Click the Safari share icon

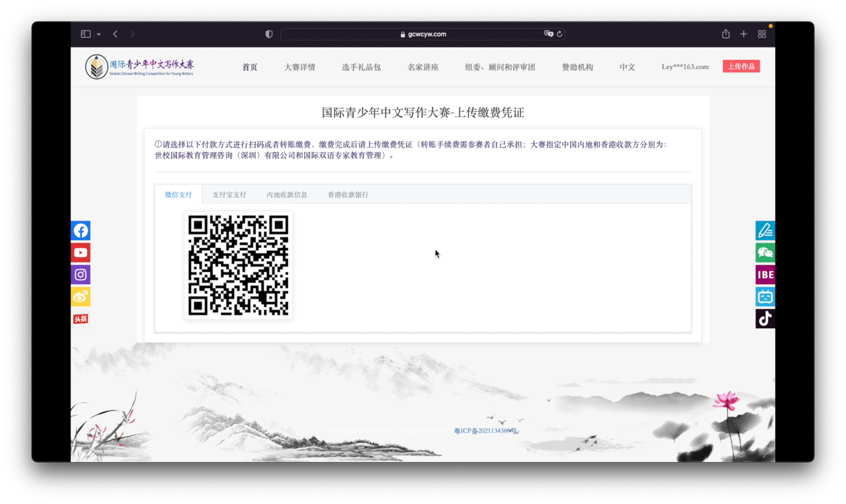click(726, 34)
